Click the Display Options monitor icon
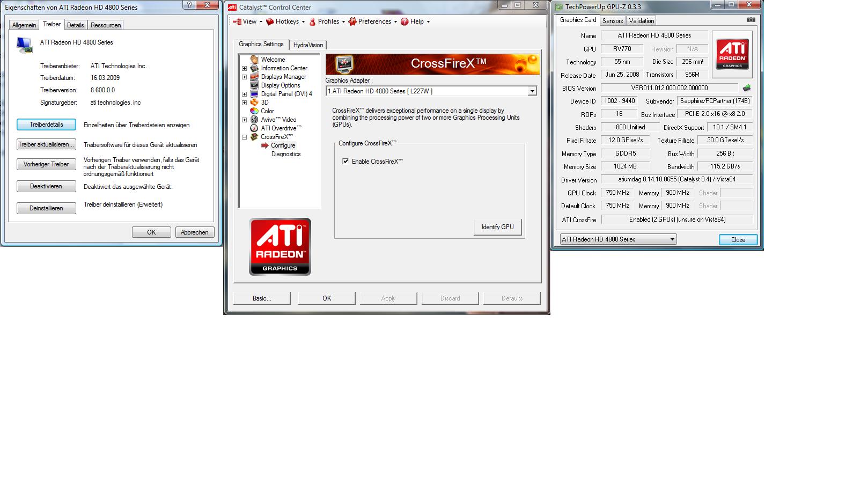The height and width of the screenshot is (483, 868). (x=254, y=85)
